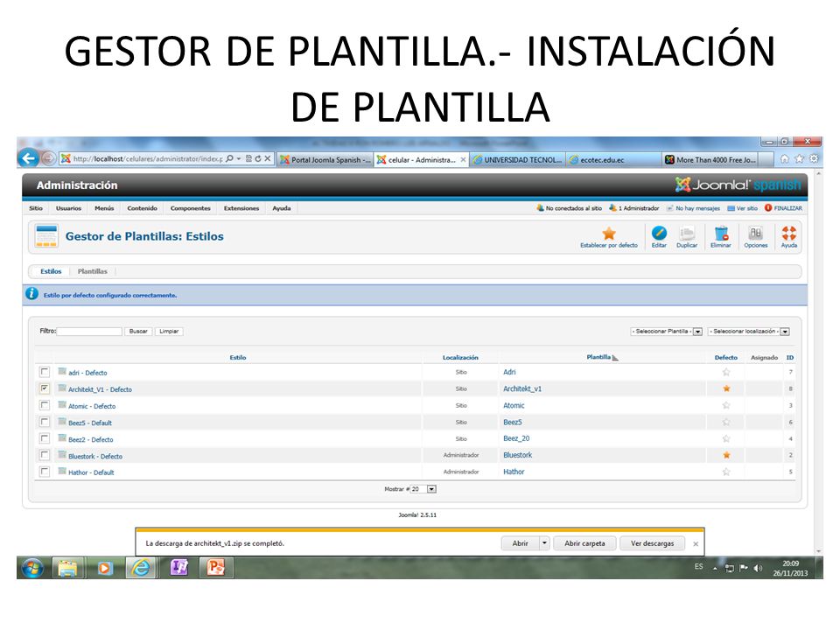Click the Eliminar trash icon
The height and width of the screenshot is (630, 840).
pos(721,233)
